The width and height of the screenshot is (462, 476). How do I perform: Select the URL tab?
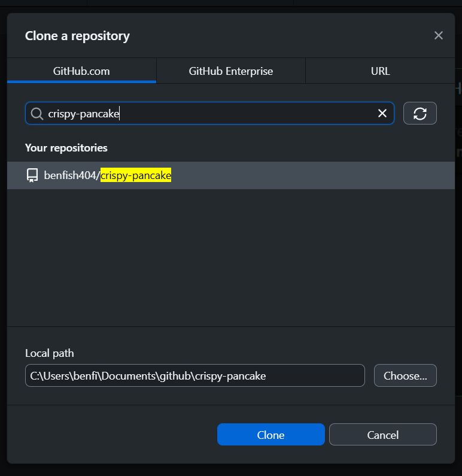(x=380, y=71)
